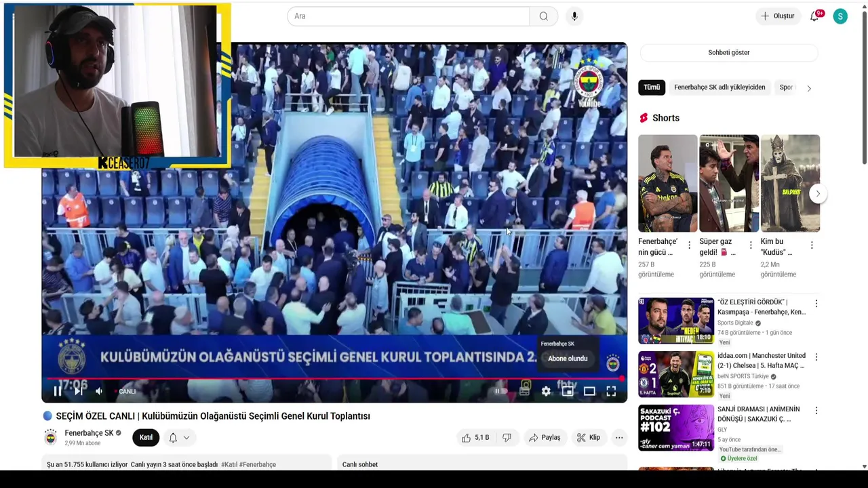
Task: Select Fenerbahçe SK adlı yükleyiciden chip
Action: coord(719,87)
